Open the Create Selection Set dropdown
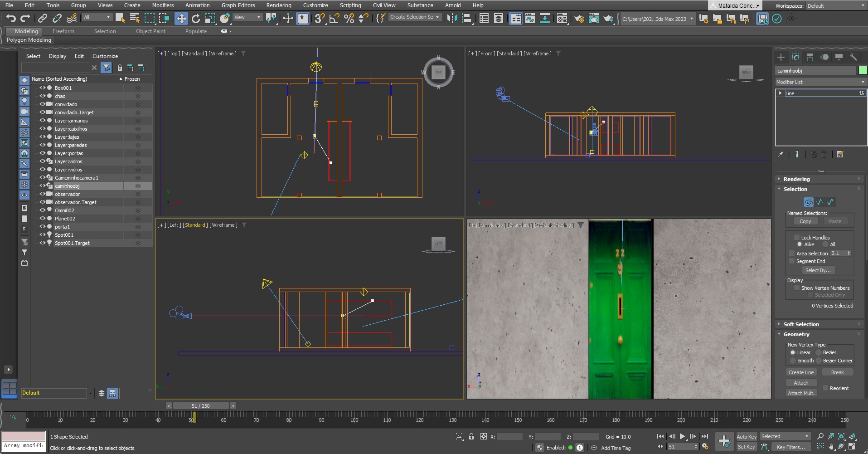The height and width of the screenshot is (454, 868). click(x=415, y=17)
